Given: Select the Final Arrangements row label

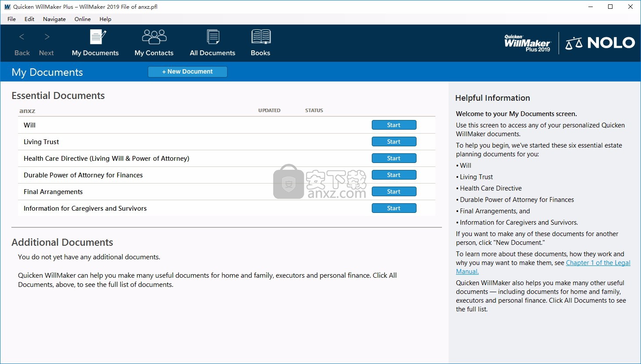Looking at the screenshot, I should click(53, 192).
